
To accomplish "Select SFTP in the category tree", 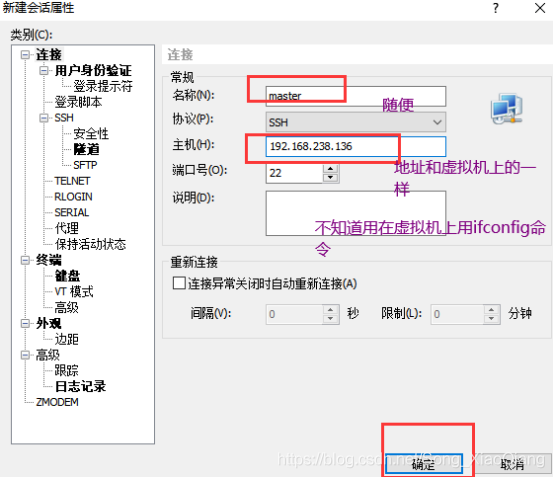I will [x=85, y=165].
